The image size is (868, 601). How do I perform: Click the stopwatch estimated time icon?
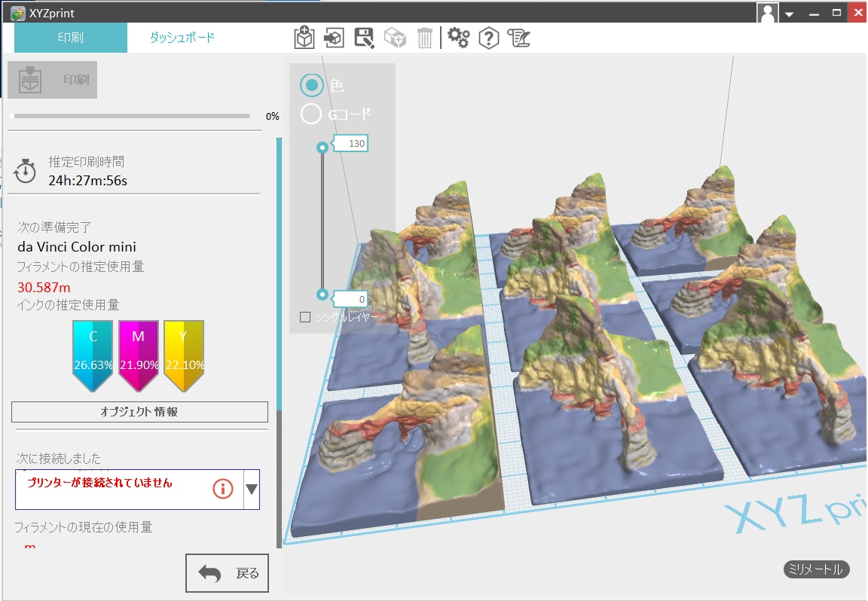[25, 171]
